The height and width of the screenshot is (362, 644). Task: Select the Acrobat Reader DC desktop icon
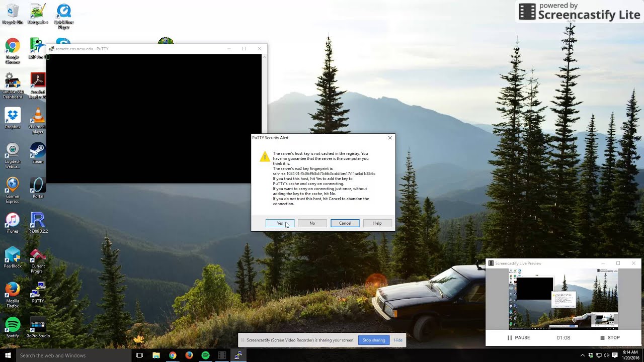(38, 85)
